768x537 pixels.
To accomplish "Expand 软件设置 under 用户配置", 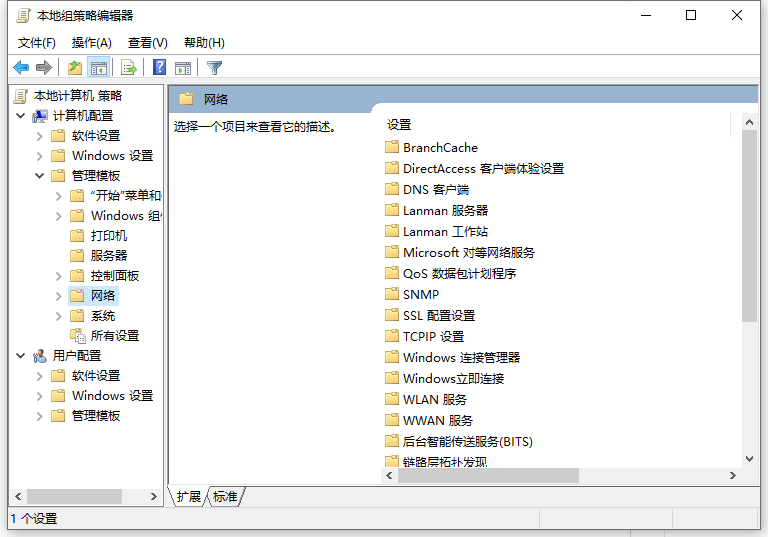I will click(40, 376).
